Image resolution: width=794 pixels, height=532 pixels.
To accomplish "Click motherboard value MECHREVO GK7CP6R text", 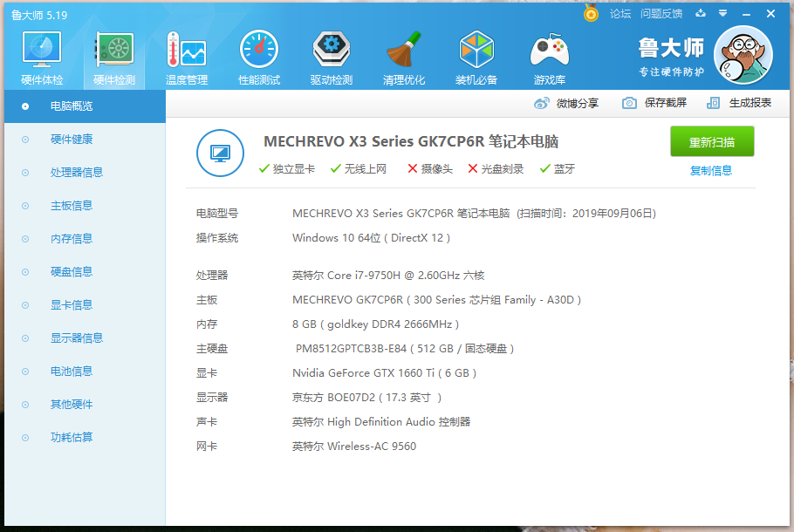I will coord(436,300).
